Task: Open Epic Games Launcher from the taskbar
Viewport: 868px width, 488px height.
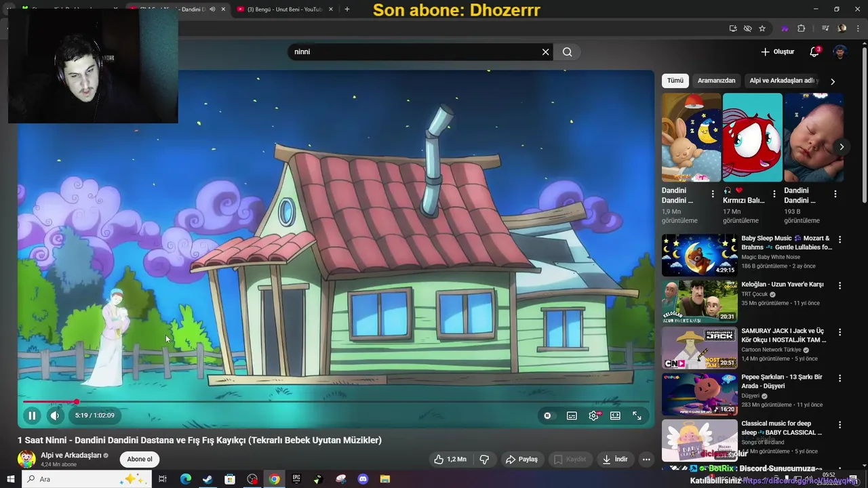Action: pos(296,479)
